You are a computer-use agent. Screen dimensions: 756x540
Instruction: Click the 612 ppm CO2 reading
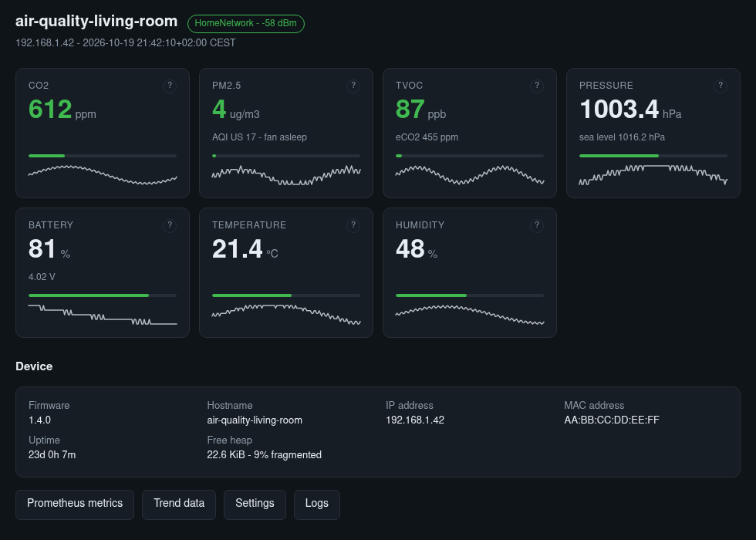tap(62, 110)
